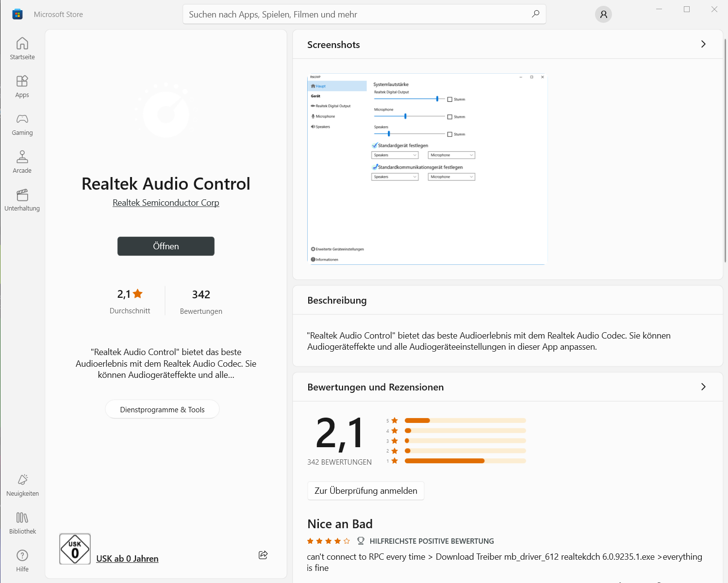Viewport: 728px width, 583px height.
Task: Click the 342 BEWERTUNGEN label
Action: pos(339,462)
